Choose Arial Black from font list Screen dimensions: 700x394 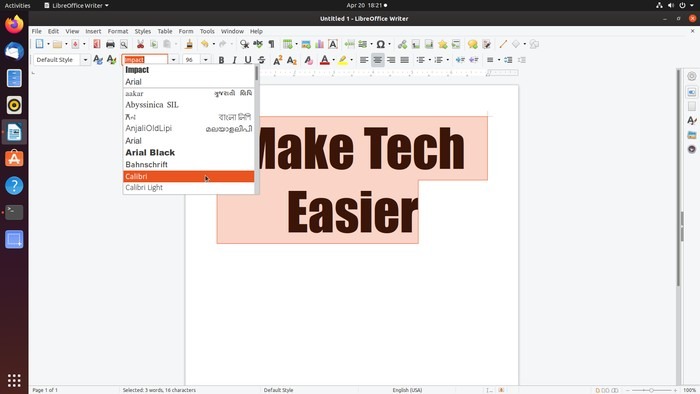pyautogui.click(x=188, y=153)
